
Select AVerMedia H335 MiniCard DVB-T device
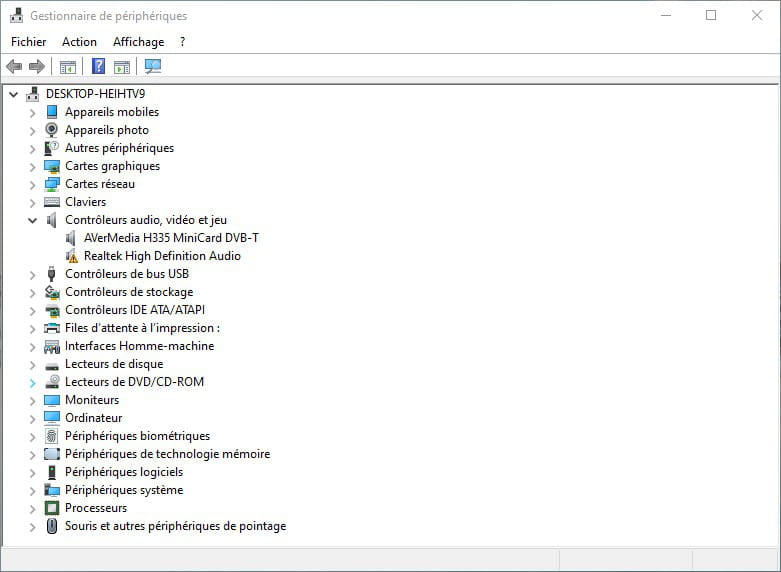(x=171, y=238)
